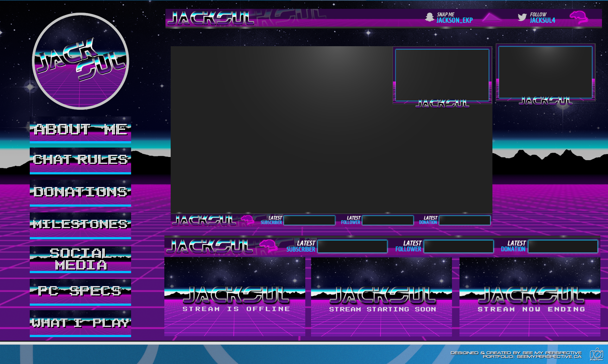Click the large Latest Donation field
Viewport: 608px width, 364px height.
click(563, 246)
